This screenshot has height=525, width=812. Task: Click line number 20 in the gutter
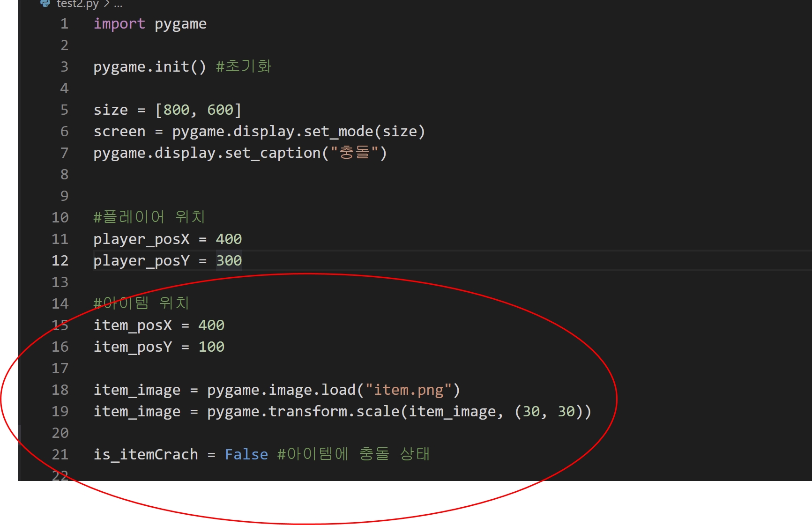point(60,433)
